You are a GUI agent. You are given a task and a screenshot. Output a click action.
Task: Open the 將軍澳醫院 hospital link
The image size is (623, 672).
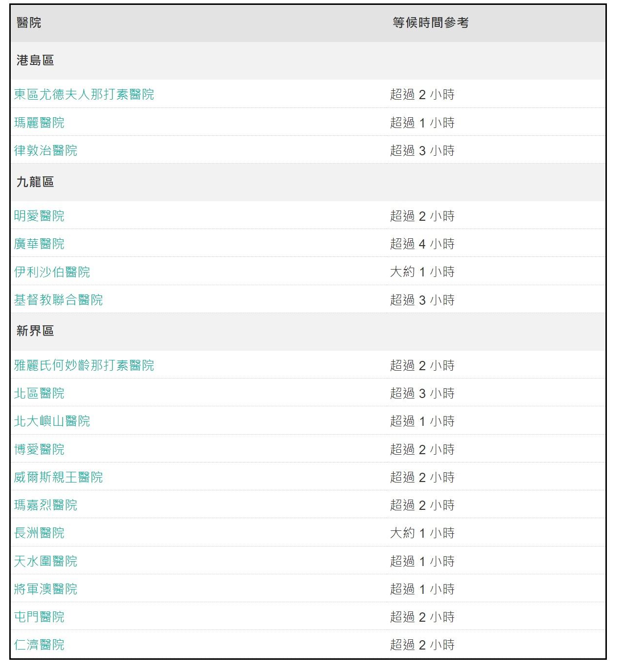click(x=45, y=589)
